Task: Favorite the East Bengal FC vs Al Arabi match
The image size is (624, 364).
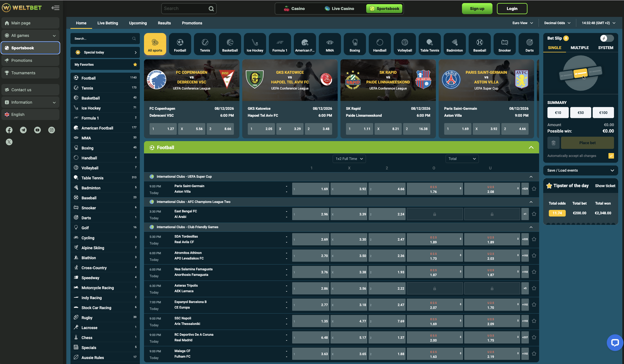Action: pyautogui.click(x=534, y=214)
